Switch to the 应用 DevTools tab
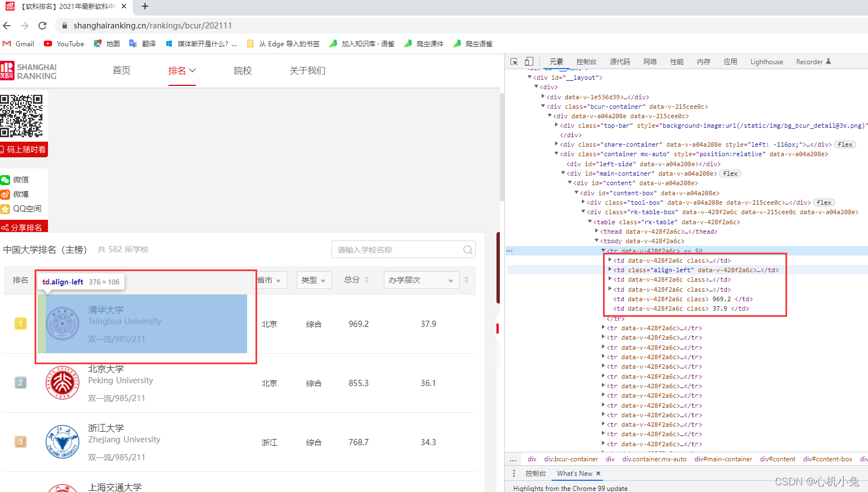The width and height of the screenshot is (868, 492). coord(730,61)
